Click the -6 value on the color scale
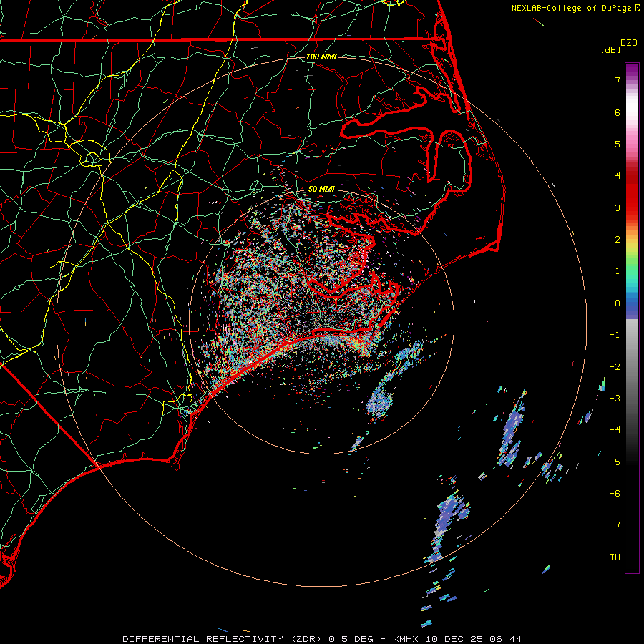The width and height of the screenshot is (644, 644). pyautogui.click(x=615, y=494)
